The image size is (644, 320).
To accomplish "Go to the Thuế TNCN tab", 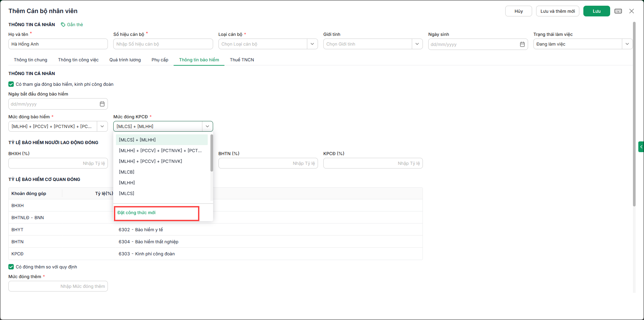I will click(242, 60).
